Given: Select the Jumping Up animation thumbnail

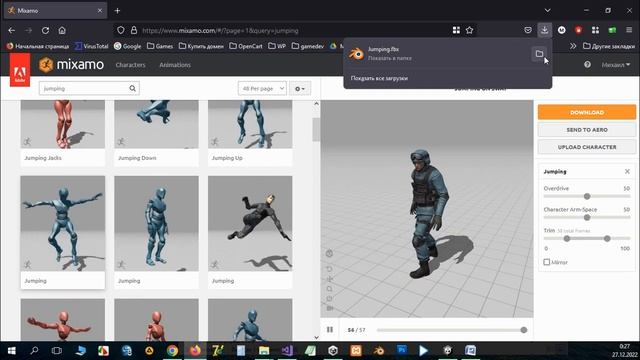Looking at the screenshot, I should 250,124.
